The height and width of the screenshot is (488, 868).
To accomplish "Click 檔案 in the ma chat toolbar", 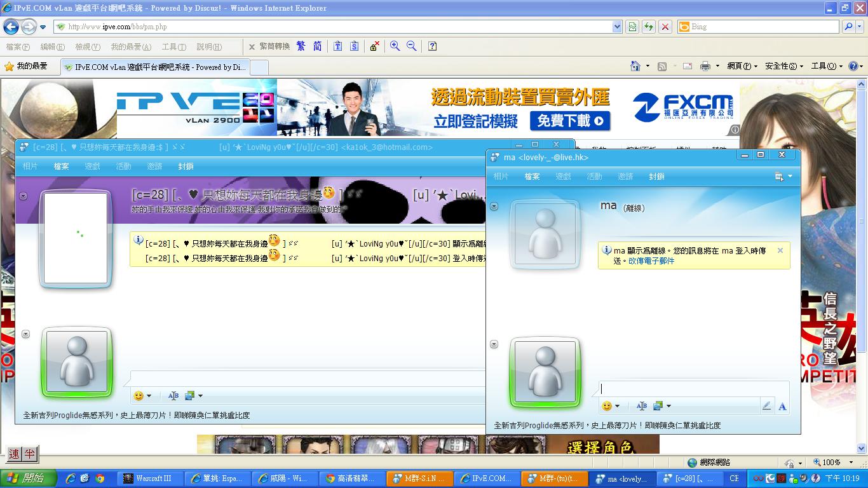I will coord(532,177).
